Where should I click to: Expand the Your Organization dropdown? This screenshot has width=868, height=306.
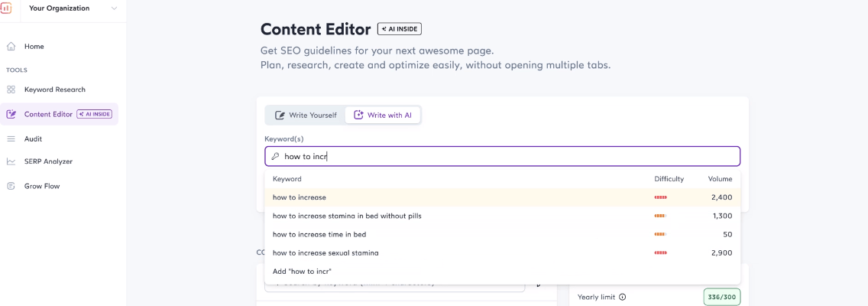coord(114,8)
